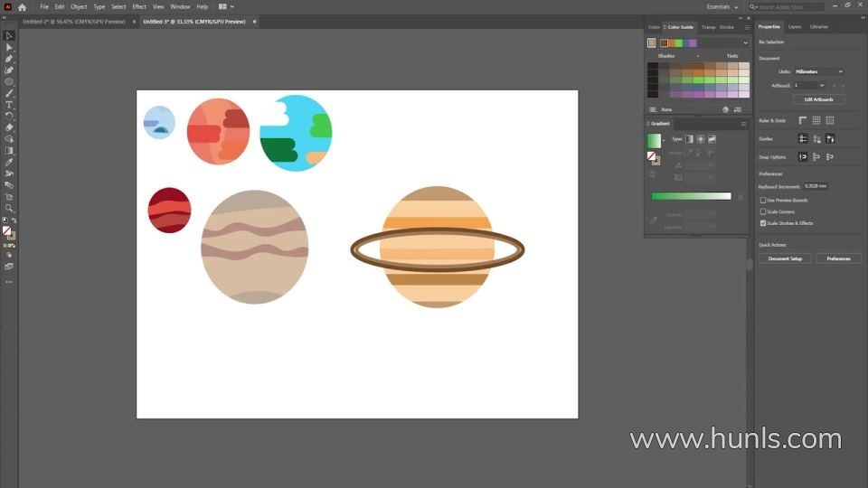Open Edit Toolbar three-dots button
Viewport: 868px width, 488px height.
coord(9,282)
